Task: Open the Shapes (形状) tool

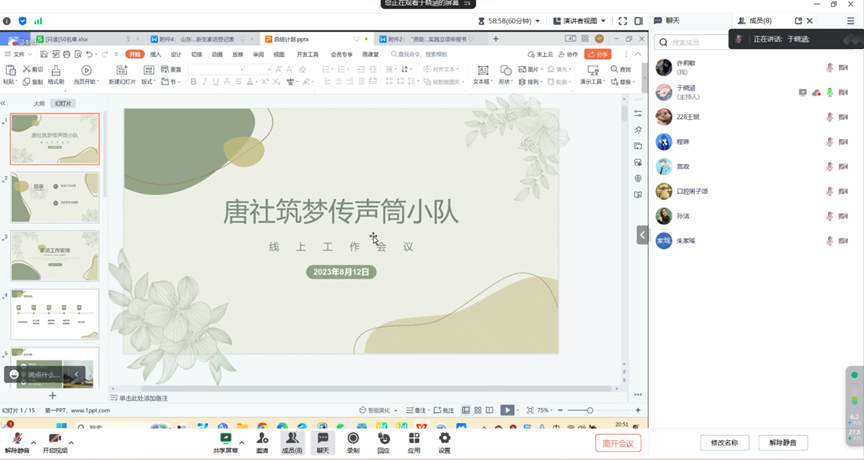Action: pyautogui.click(x=505, y=74)
